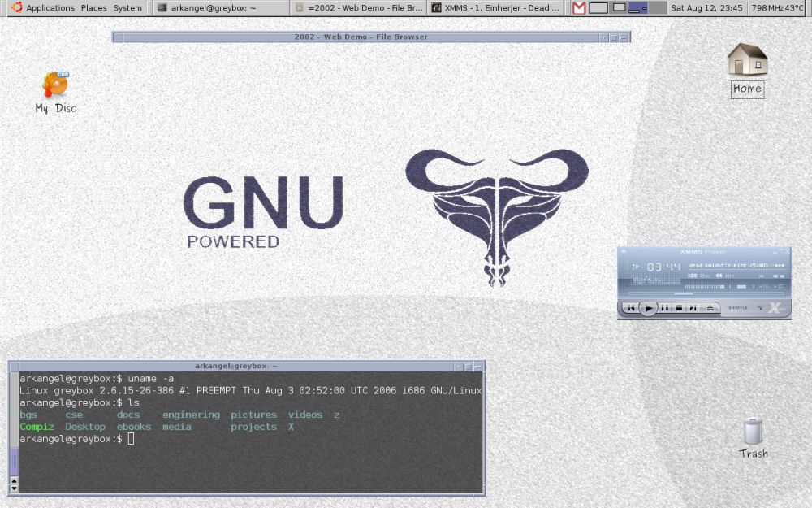Screen dimensions: 812x508
Task: Click the XMMS eject (open file) button
Action: [x=710, y=308]
